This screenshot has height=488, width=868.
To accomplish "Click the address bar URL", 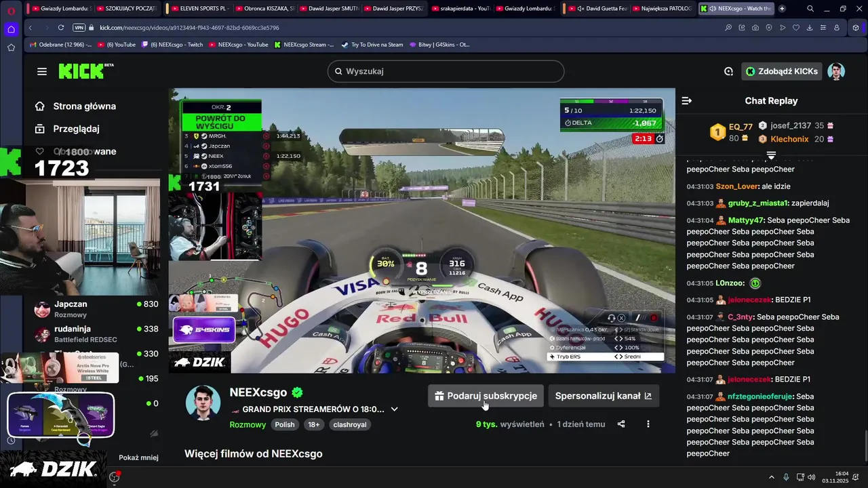I will pos(189,28).
